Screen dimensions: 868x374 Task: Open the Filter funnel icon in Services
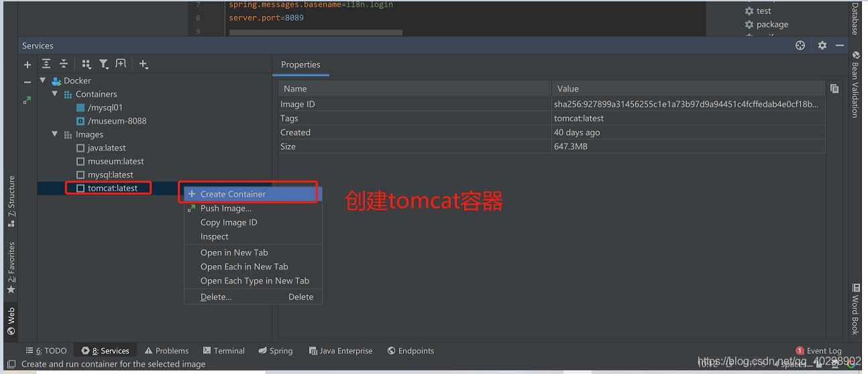[104, 64]
